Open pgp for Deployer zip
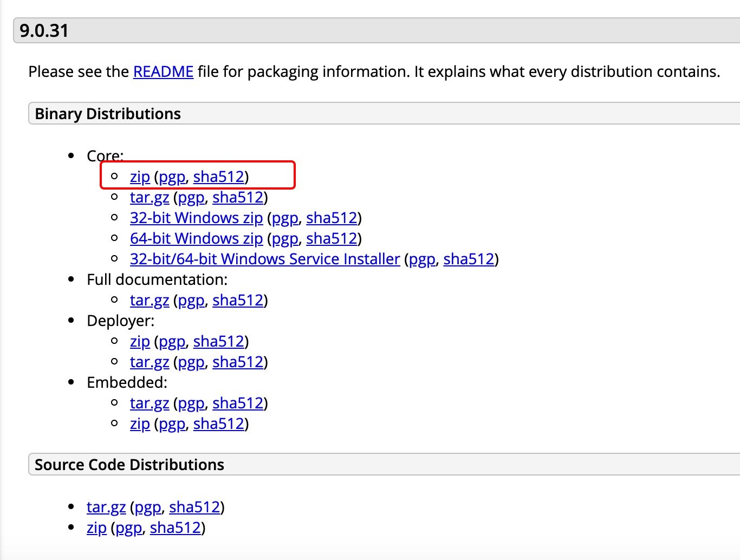The image size is (740, 560). [x=172, y=341]
